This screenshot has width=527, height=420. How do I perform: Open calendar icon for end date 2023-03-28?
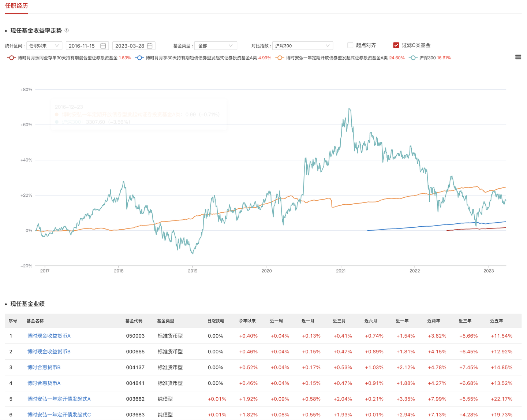click(150, 46)
